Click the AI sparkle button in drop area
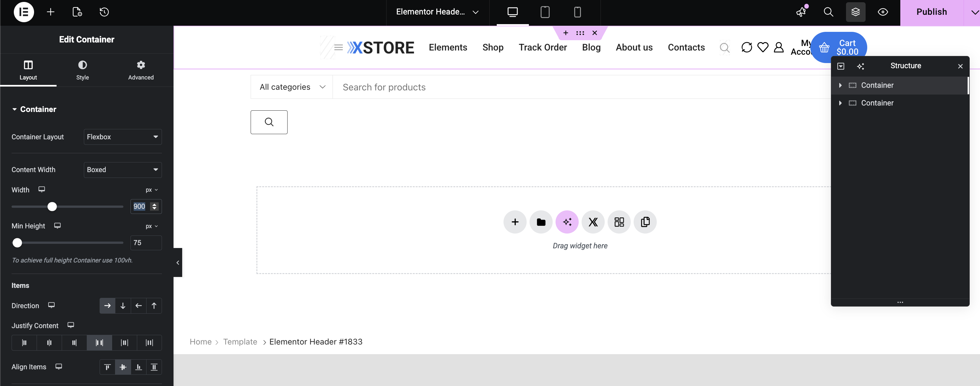 (567, 222)
